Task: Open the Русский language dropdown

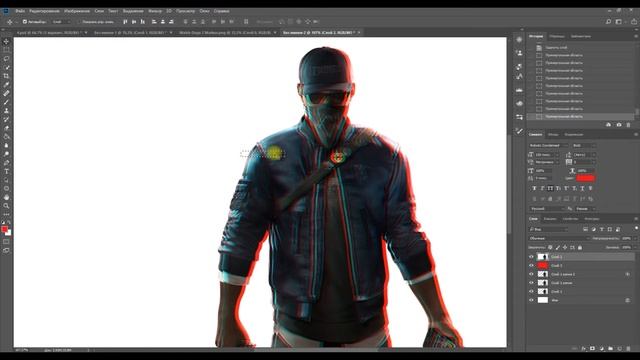Action: point(547,209)
